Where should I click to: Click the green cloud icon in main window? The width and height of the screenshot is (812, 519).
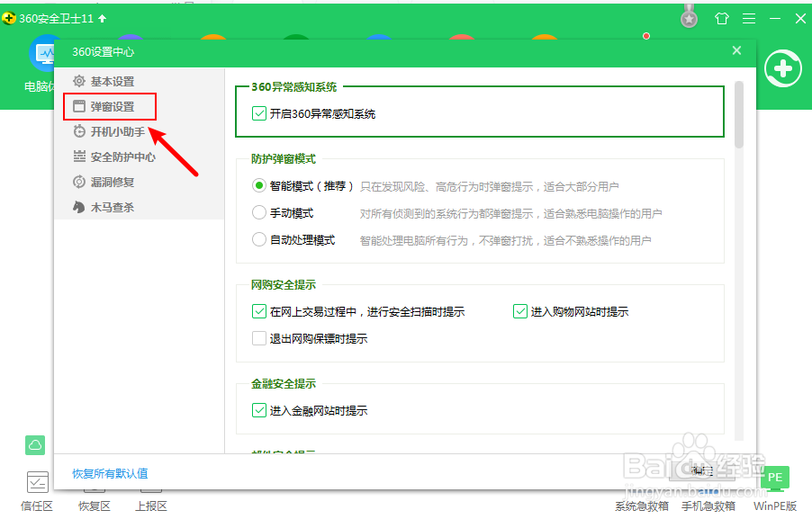click(35, 445)
